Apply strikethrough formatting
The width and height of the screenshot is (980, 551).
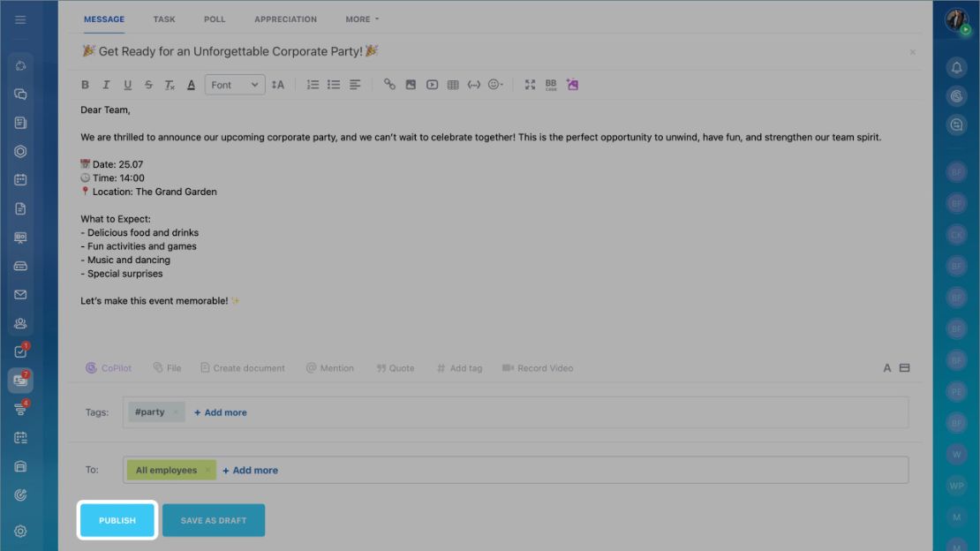click(x=148, y=85)
